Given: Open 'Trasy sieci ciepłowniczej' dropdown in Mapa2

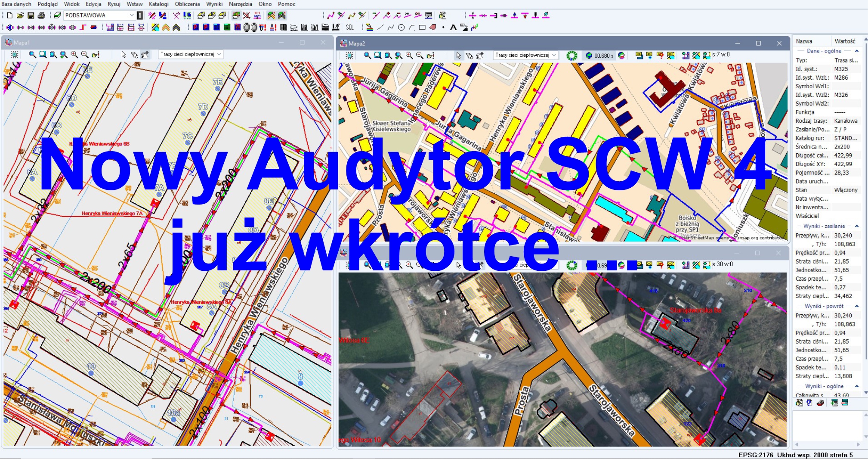Looking at the screenshot, I should pos(554,56).
